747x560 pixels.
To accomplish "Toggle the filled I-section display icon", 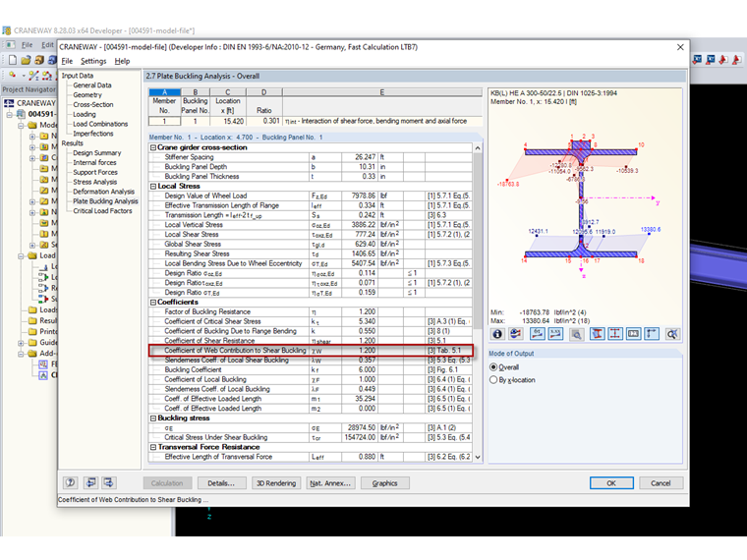I will point(597,334).
